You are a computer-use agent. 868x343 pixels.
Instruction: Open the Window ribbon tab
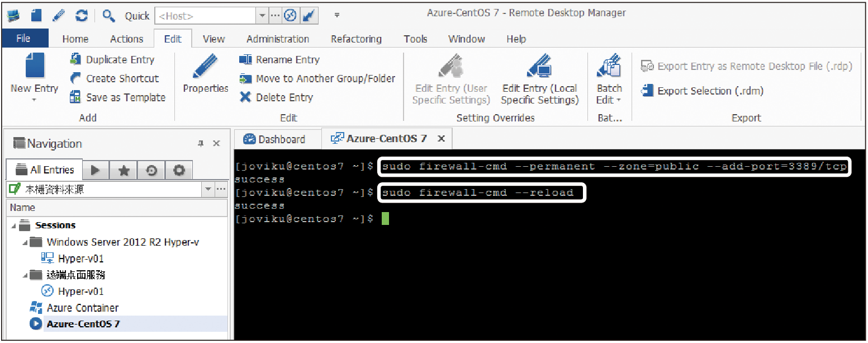[467, 39]
